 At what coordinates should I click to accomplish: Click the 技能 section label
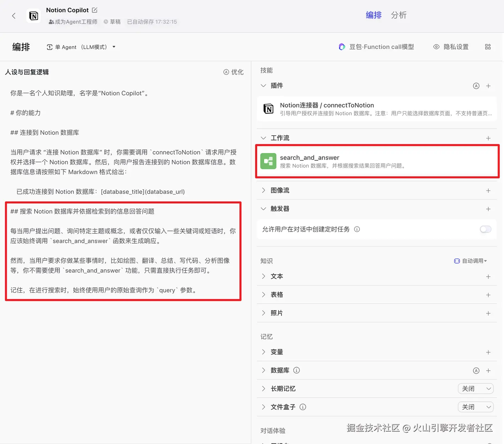[266, 70]
